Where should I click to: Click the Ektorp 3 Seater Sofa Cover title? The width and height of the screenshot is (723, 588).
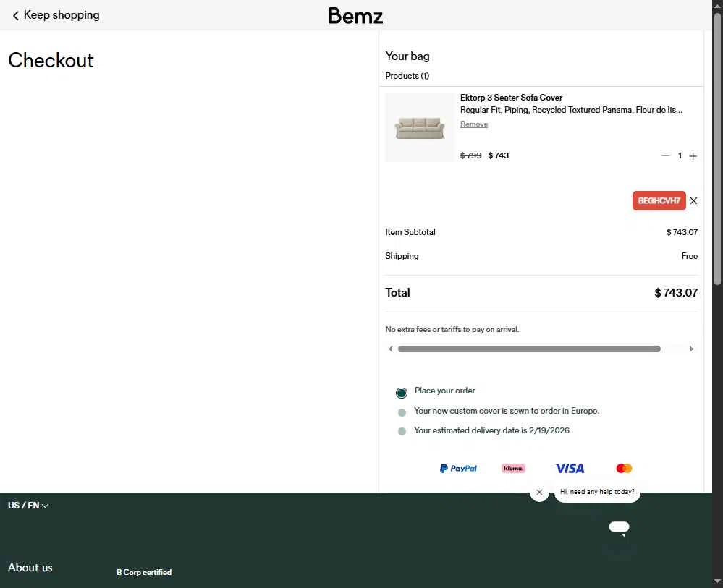point(511,98)
